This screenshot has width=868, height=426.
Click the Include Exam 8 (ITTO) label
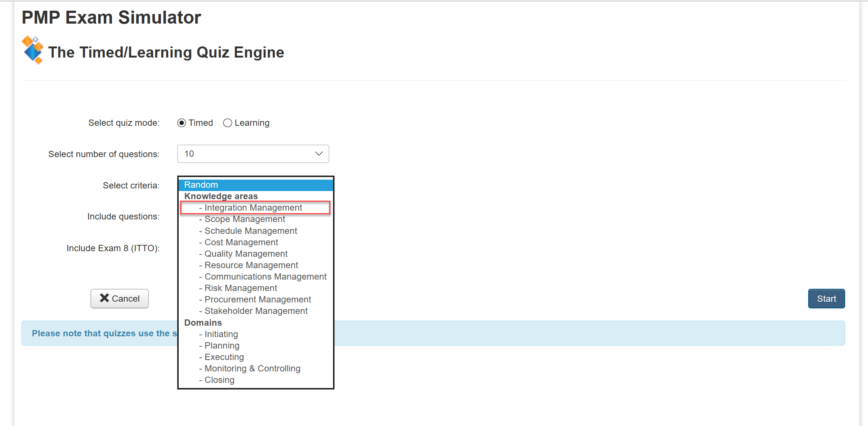pyautogui.click(x=113, y=248)
